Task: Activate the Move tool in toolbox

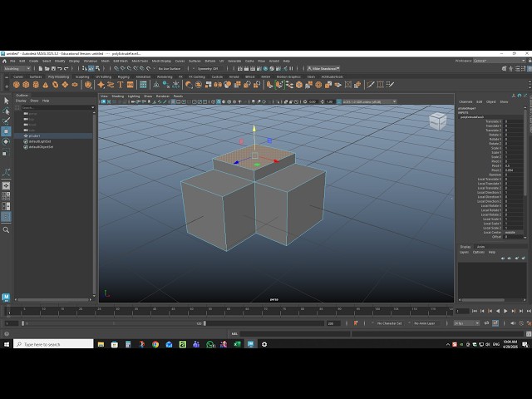Action: click(x=6, y=131)
